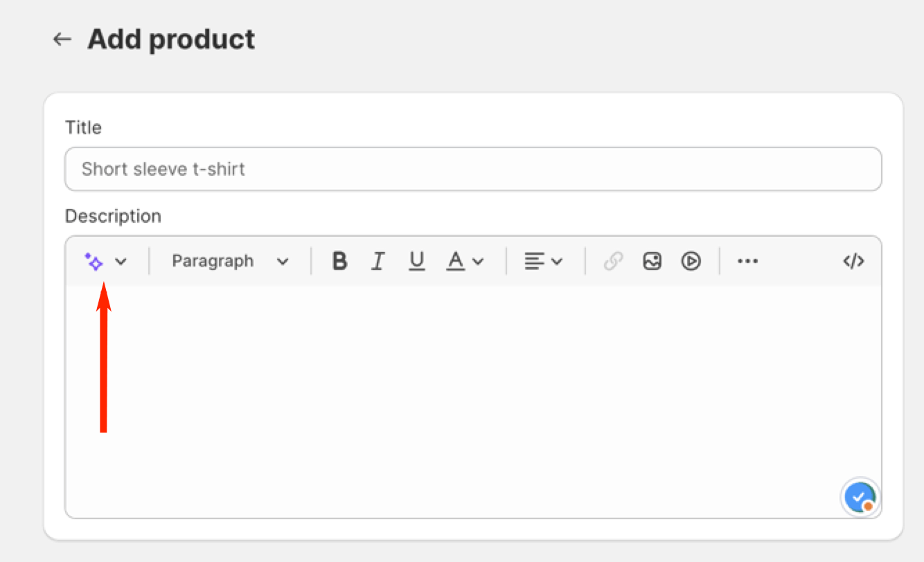Switch to HTML code view
924x562 pixels.
tap(853, 262)
